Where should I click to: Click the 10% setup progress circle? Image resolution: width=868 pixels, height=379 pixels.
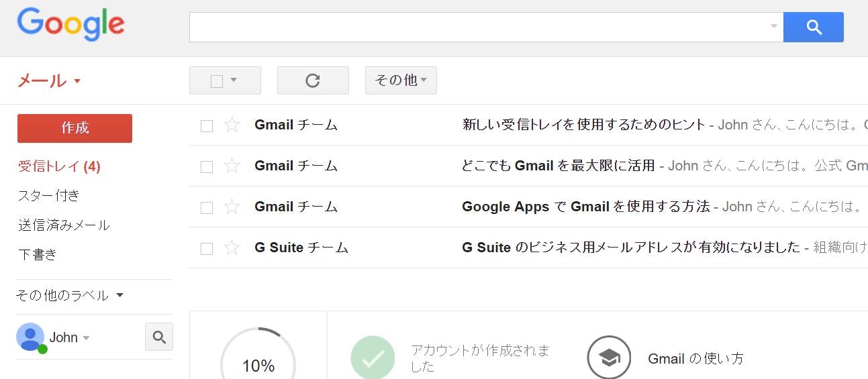pos(258,354)
